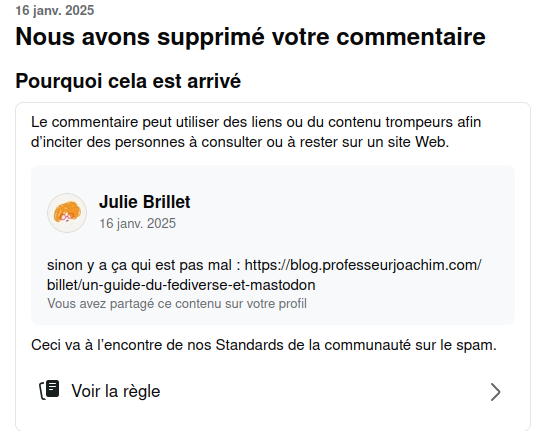Viewport: 538px width, 431px height.
Task: Click the Standards de la communauté phrase
Action: point(313,345)
